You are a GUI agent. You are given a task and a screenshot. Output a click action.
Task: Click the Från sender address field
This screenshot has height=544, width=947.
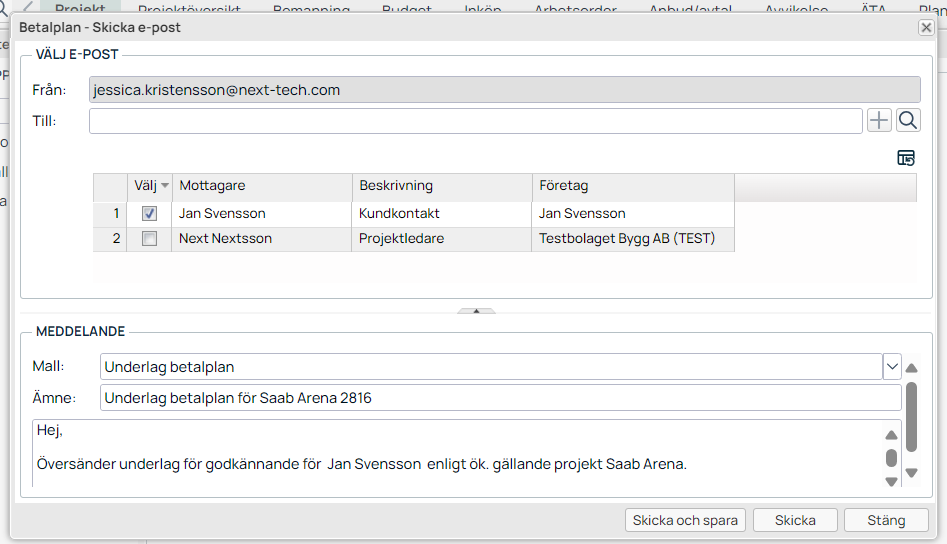click(504, 89)
